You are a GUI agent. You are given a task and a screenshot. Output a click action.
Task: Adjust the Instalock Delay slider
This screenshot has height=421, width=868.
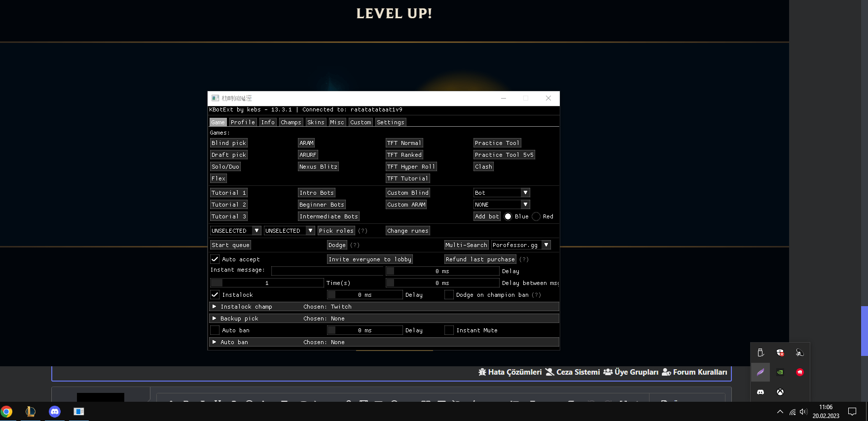tap(365, 295)
